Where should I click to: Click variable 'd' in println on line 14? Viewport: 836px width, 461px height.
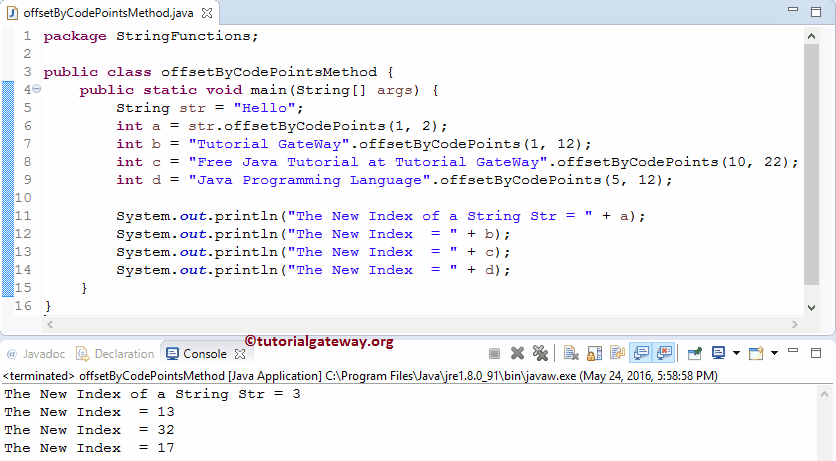489,270
